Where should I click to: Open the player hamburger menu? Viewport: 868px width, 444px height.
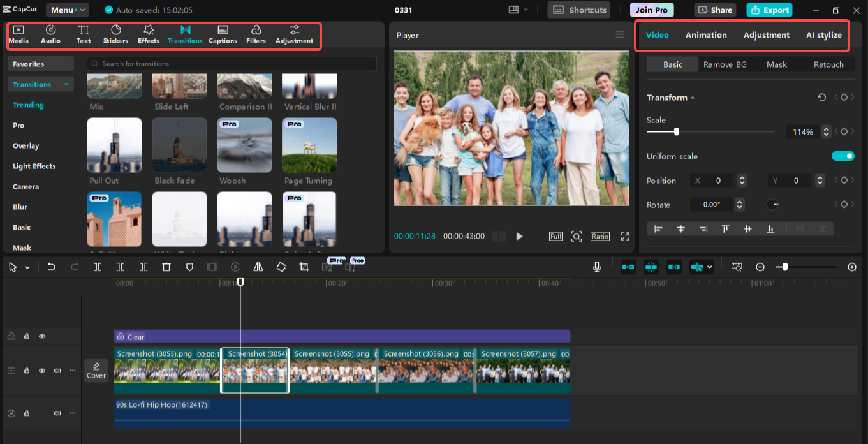point(620,35)
